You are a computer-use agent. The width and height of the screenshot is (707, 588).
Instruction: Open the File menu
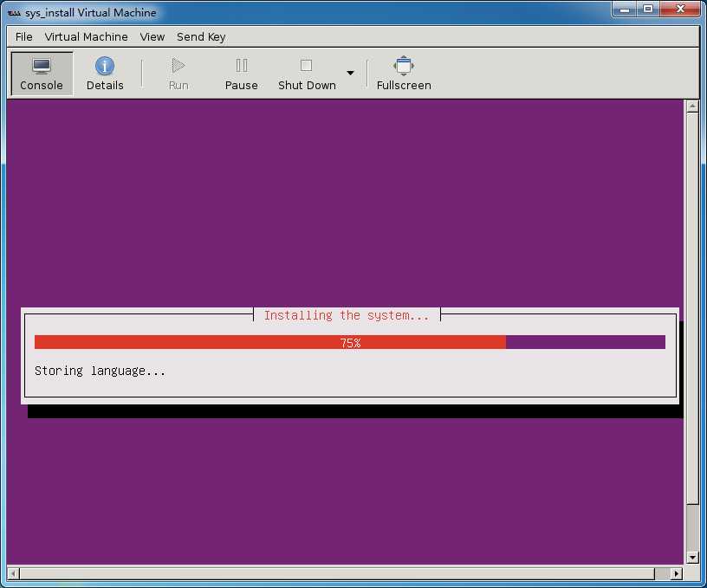[24, 37]
